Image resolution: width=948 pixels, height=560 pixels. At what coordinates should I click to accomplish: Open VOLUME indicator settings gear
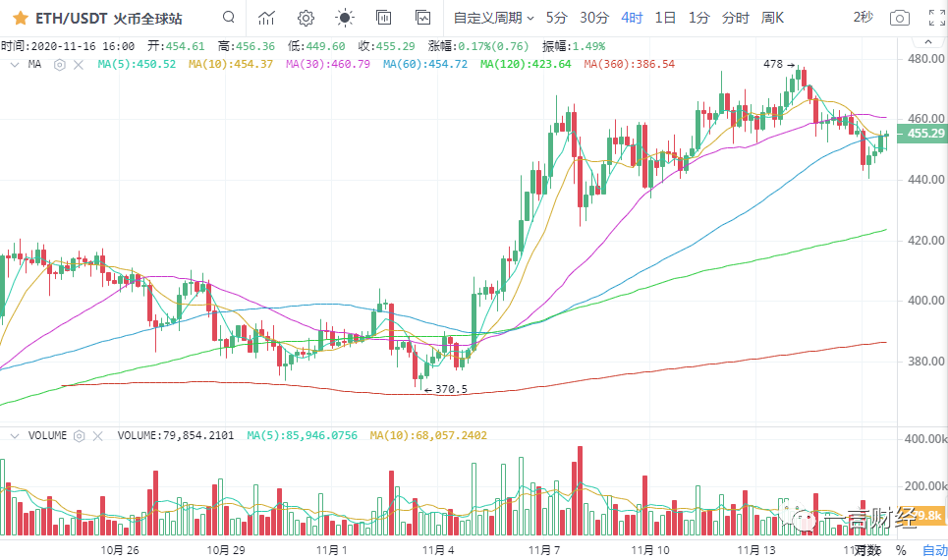click(80, 435)
